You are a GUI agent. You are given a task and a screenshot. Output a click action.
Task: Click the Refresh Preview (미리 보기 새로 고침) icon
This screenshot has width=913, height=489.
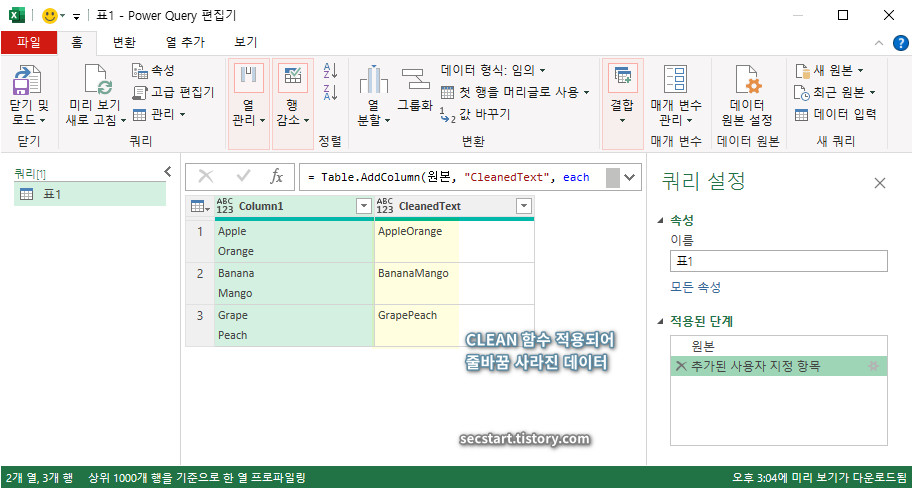coord(98,79)
